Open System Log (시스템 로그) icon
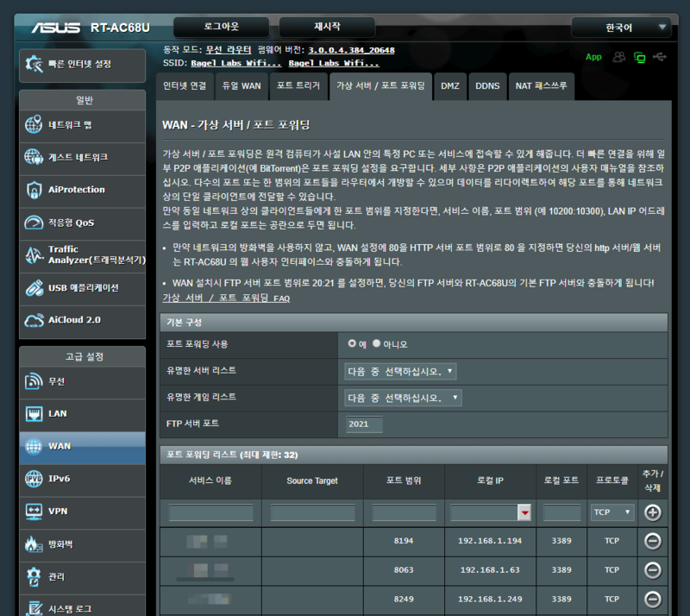Viewport: 690px width, 616px height. click(34, 608)
